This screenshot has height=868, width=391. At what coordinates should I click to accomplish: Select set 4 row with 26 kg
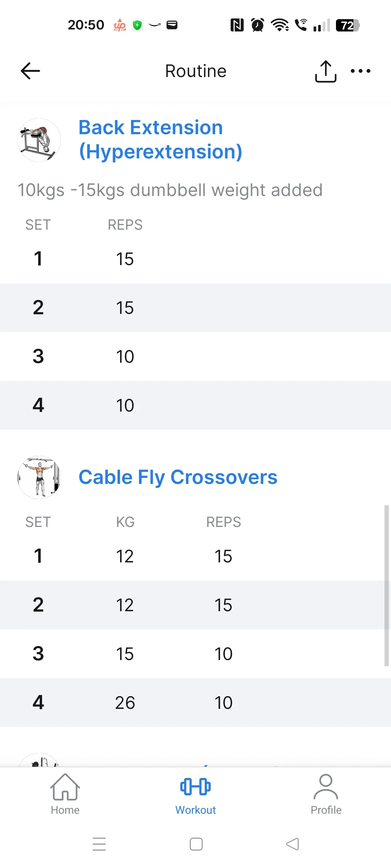[195, 702]
